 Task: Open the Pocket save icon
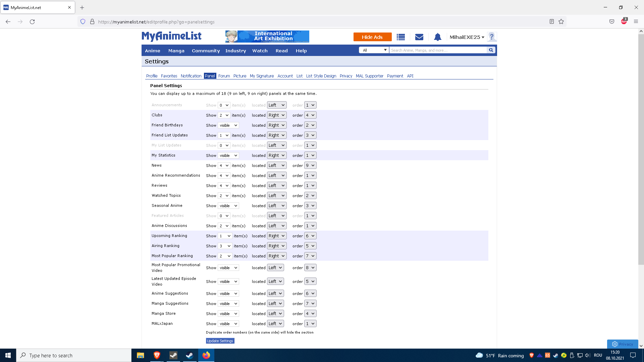coord(612,22)
